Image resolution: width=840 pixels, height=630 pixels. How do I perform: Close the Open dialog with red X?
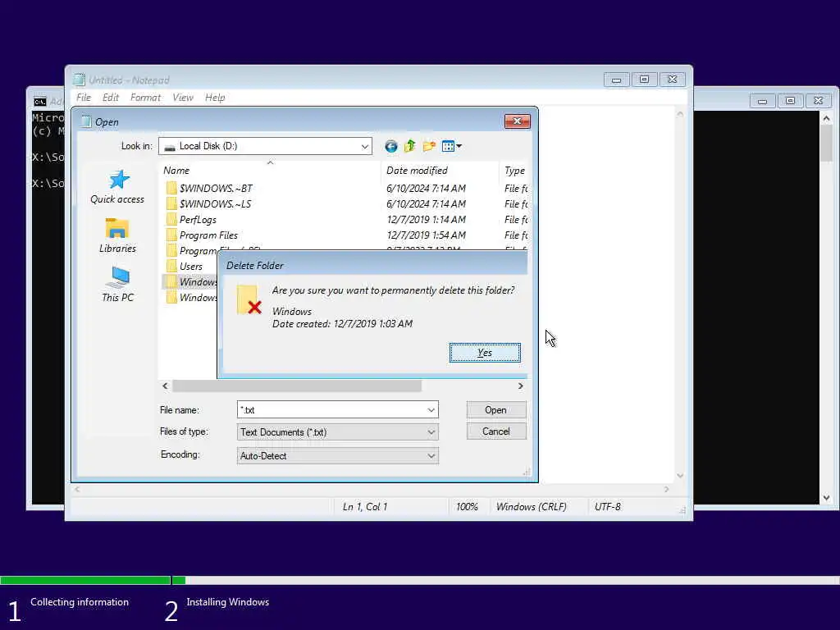tap(517, 121)
